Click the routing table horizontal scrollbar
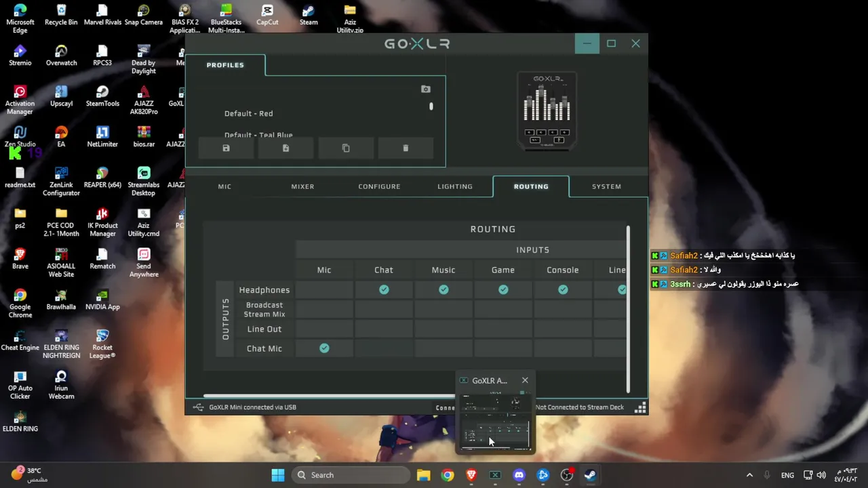868x488 pixels. pyautogui.click(x=329, y=396)
